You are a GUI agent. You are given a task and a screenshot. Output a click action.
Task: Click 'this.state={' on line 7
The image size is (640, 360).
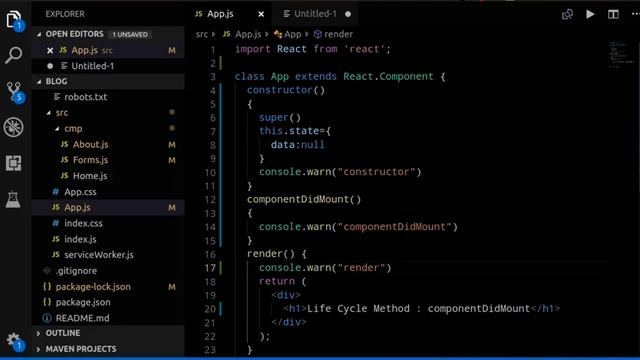tap(295, 131)
